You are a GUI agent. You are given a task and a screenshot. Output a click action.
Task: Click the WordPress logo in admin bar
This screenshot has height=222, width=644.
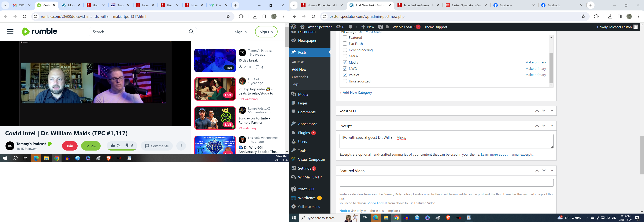click(x=293, y=27)
